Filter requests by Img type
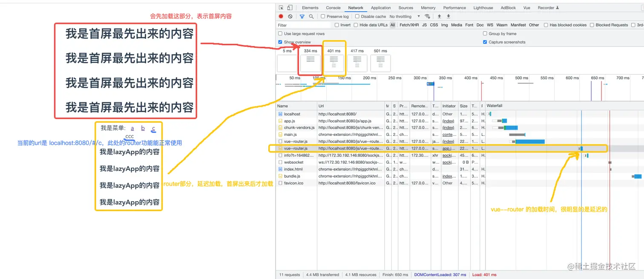Viewport: 644px width, 279px height. tap(444, 25)
